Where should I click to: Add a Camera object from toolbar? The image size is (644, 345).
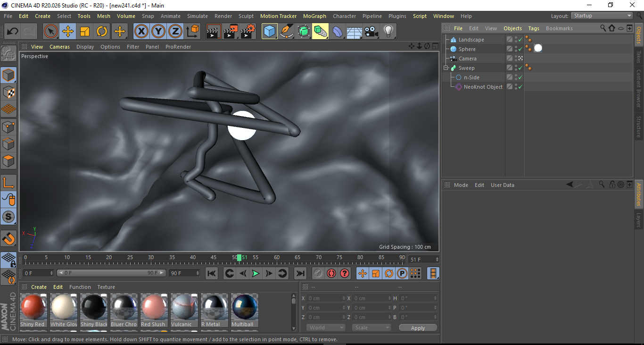coord(372,32)
